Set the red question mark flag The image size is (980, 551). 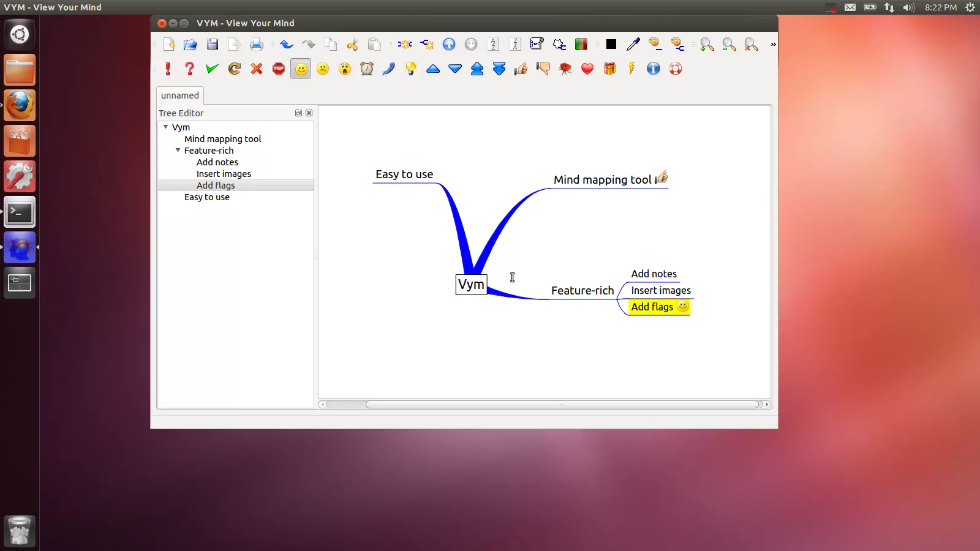190,69
